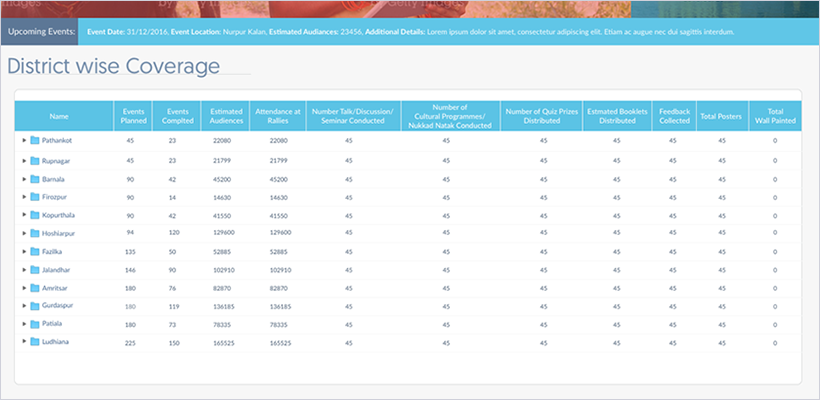Open the Ludhiana district name
This screenshot has height=400, width=820.
[56, 341]
